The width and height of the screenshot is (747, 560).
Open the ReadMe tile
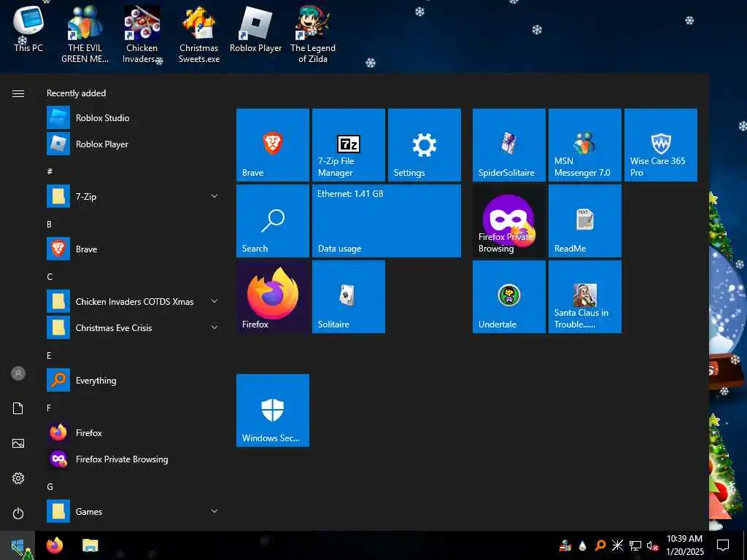pyautogui.click(x=584, y=221)
